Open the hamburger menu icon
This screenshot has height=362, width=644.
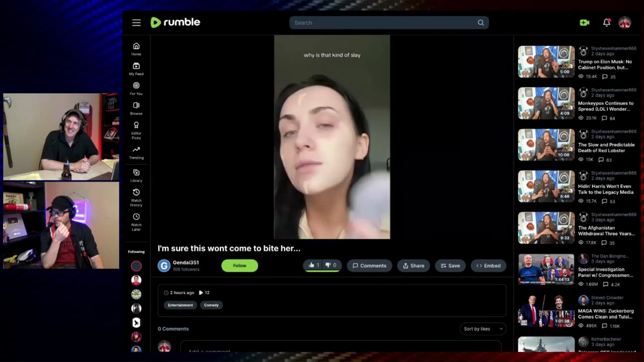(x=136, y=23)
